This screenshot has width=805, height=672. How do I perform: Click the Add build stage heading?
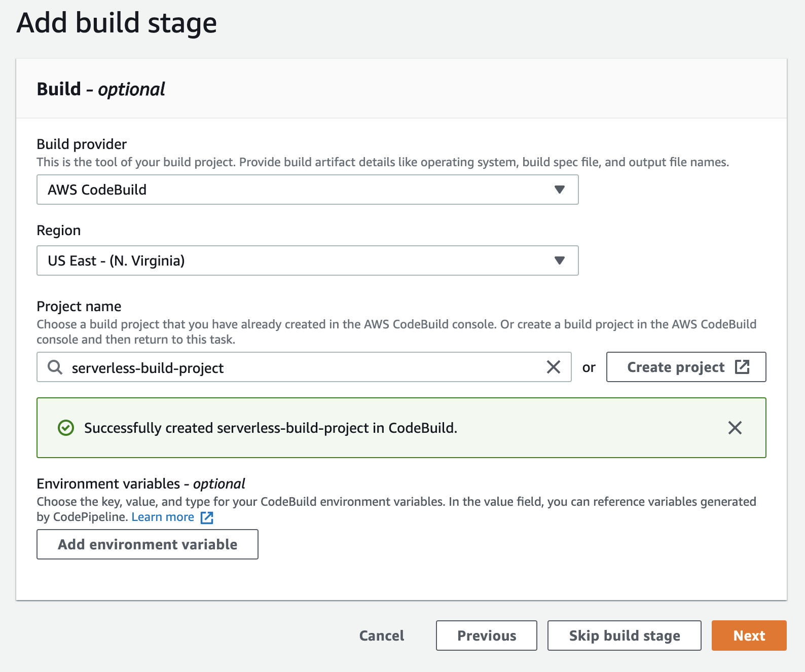click(x=117, y=23)
